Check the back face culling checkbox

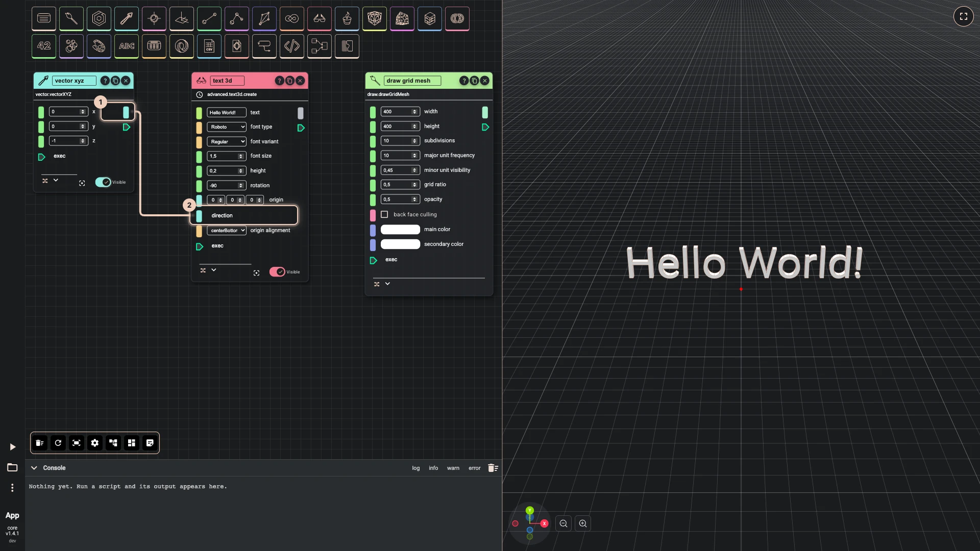point(384,214)
